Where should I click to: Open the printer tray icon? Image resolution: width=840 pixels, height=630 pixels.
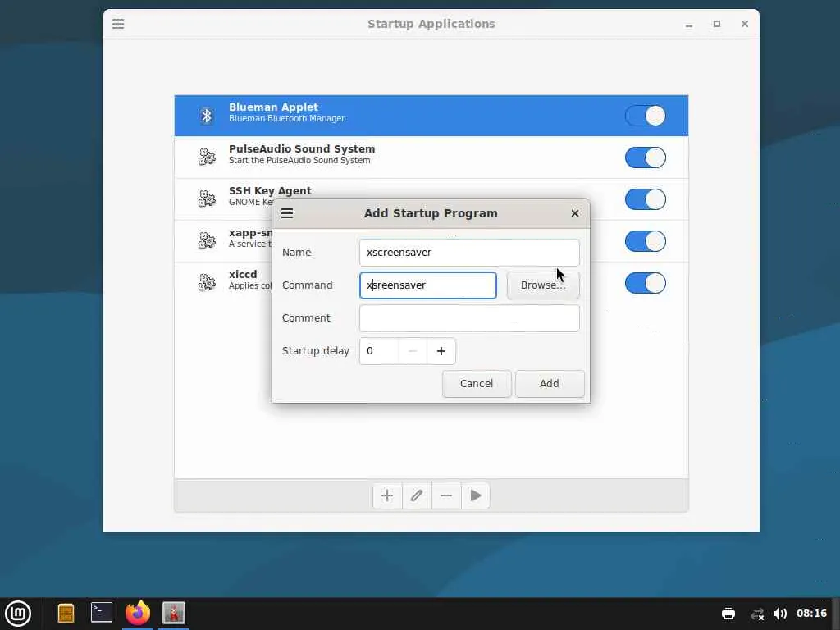(728, 614)
